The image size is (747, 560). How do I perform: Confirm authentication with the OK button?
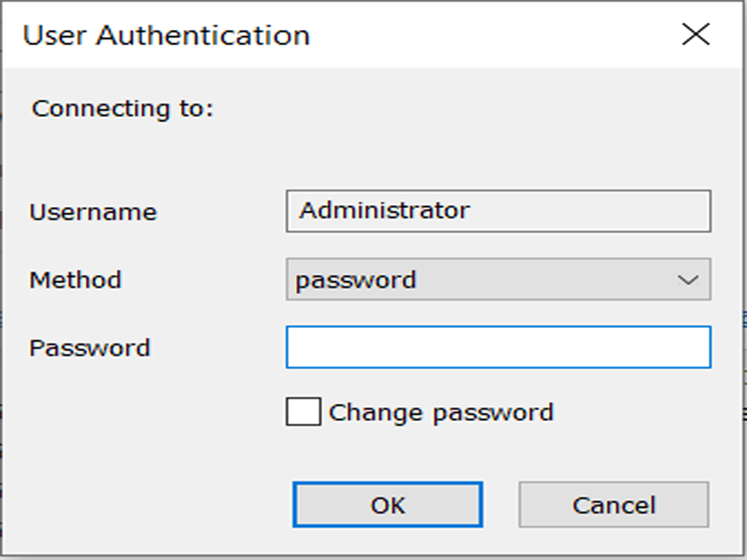pos(388,505)
